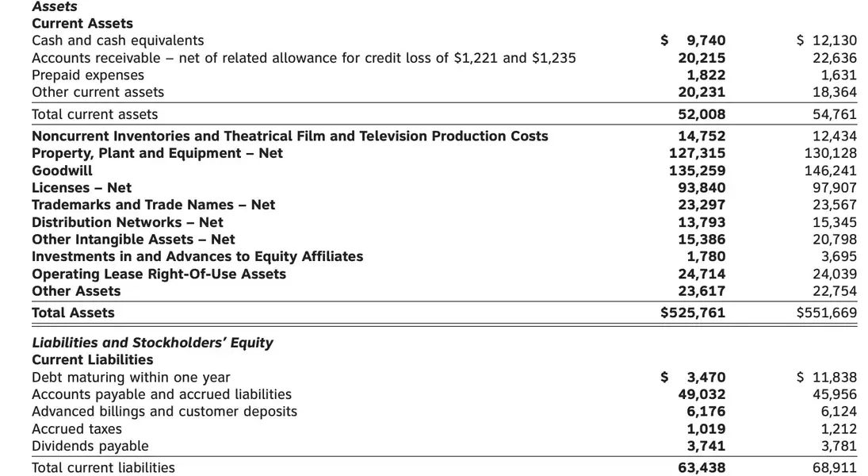Click the "Dividends payable" row label
868x476 pixels.
point(90,446)
